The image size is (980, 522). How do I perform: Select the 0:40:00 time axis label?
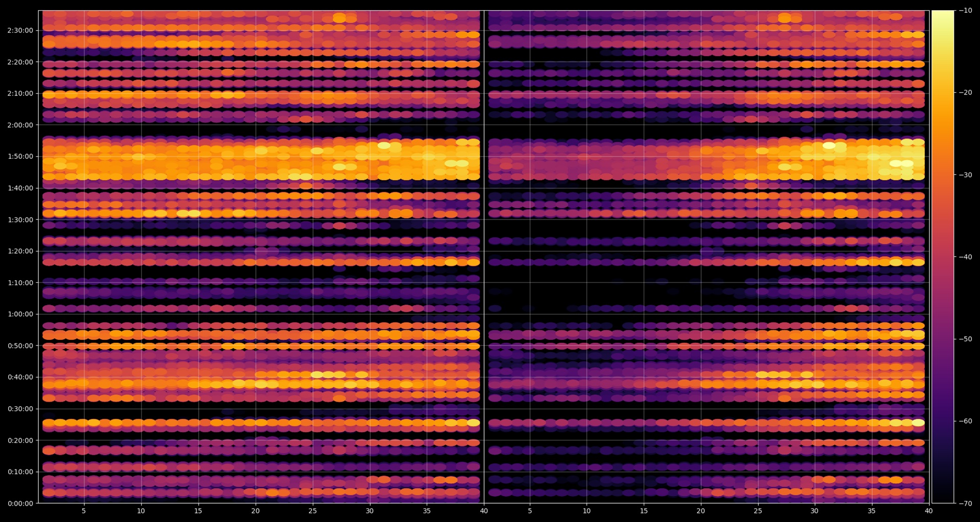20,377
